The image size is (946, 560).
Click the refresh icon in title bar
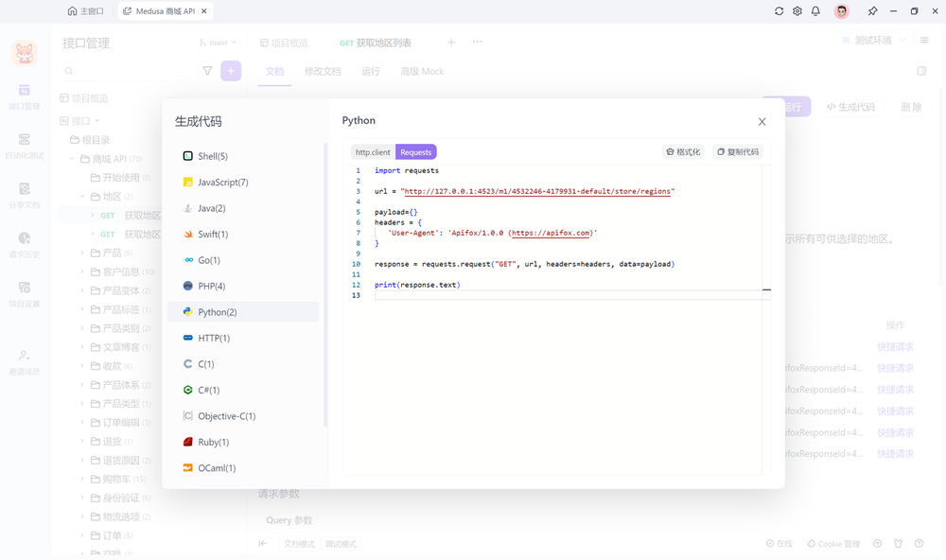click(x=779, y=10)
